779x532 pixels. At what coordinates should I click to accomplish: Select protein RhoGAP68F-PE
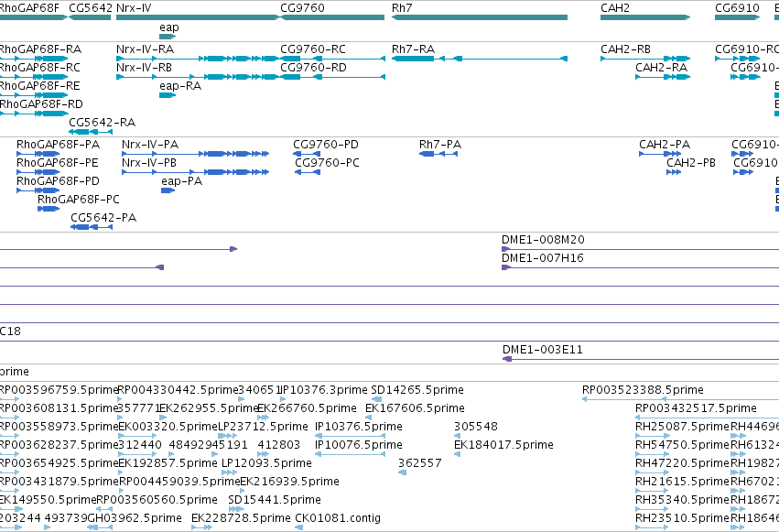coord(38,172)
